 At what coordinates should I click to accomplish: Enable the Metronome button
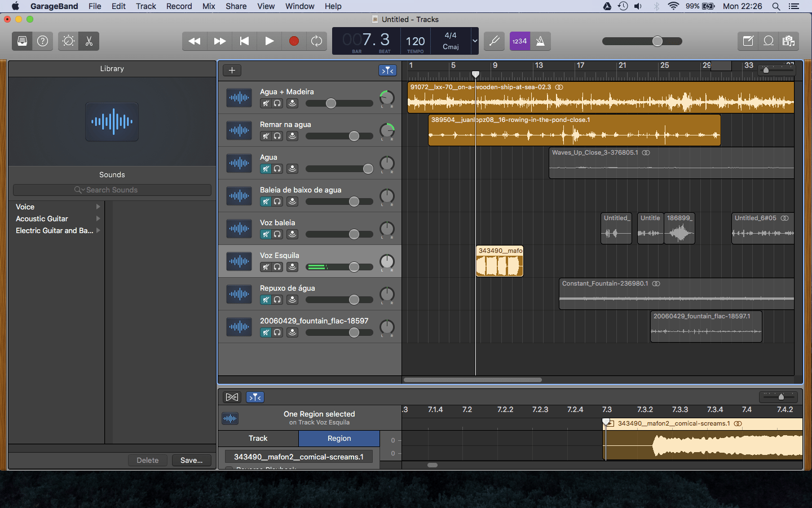click(x=540, y=41)
